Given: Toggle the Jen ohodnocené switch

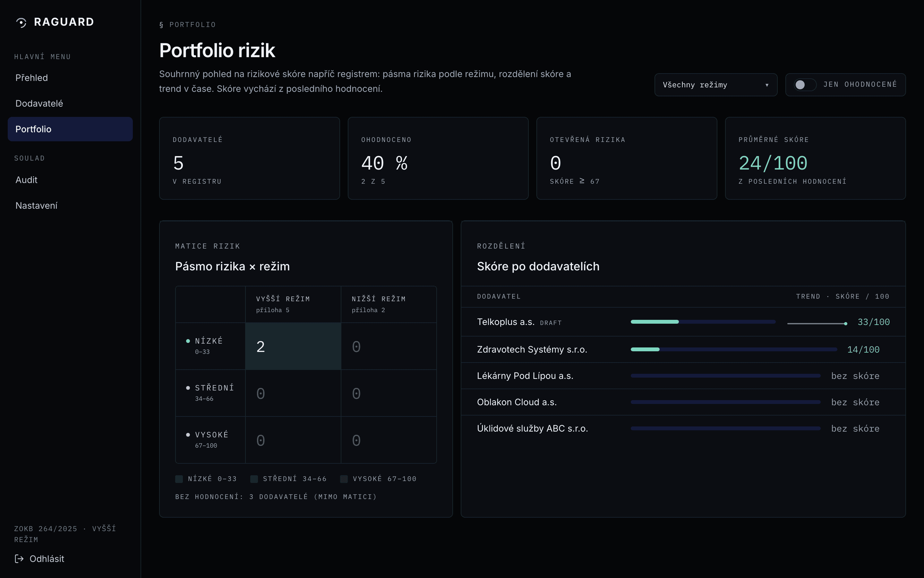Looking at the screenshot, I should (x=805, y=84).
